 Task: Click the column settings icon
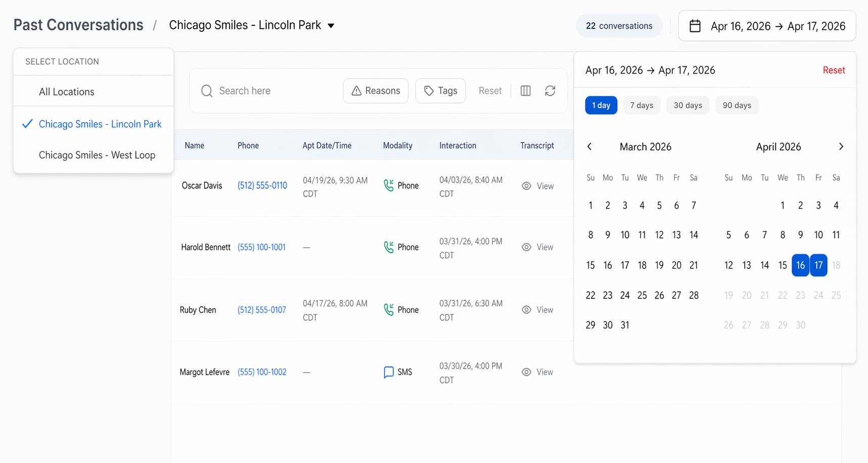pyautogui.click(x=525, y=90)
